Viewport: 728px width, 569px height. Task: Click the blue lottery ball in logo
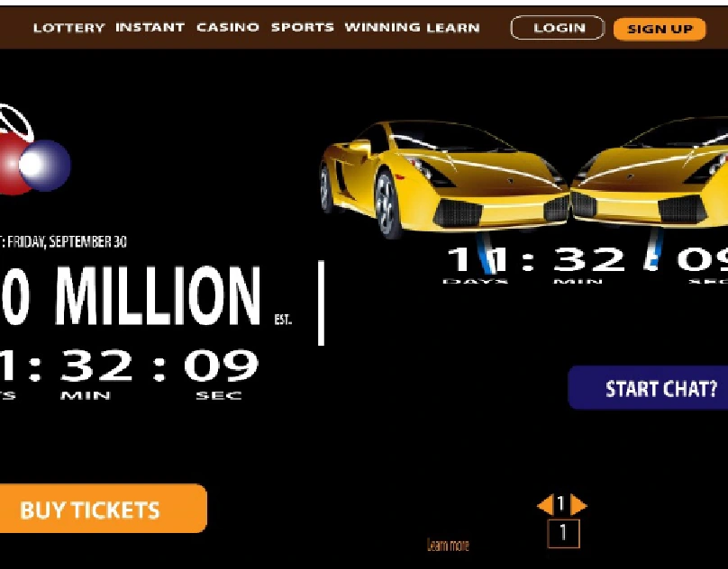click(x=45, y=166)
